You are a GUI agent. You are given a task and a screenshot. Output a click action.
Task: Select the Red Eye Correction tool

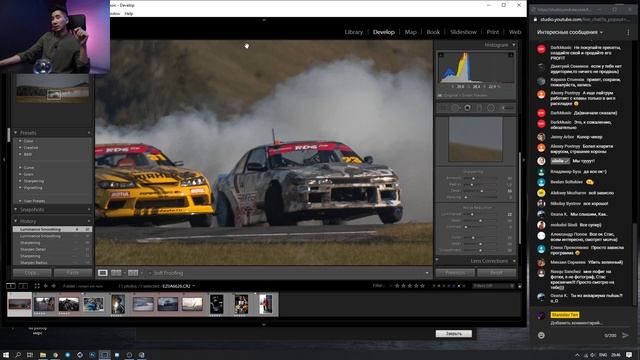467,108
